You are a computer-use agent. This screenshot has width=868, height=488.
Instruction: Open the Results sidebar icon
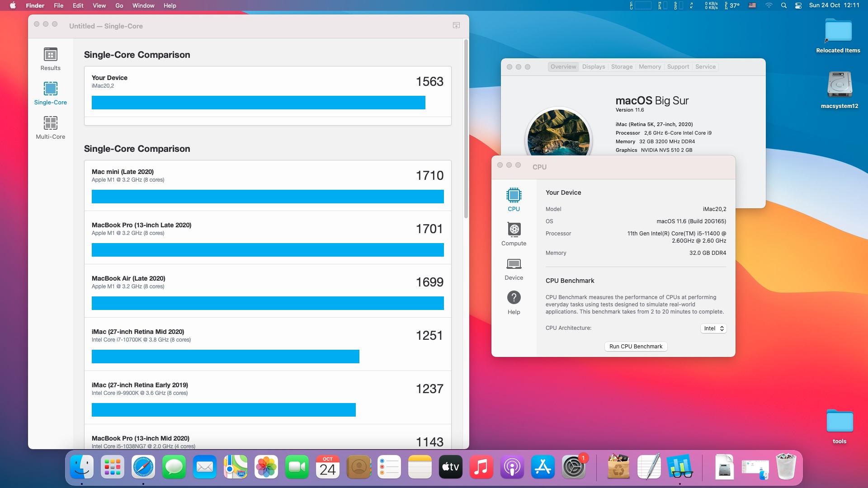(50, 55)
